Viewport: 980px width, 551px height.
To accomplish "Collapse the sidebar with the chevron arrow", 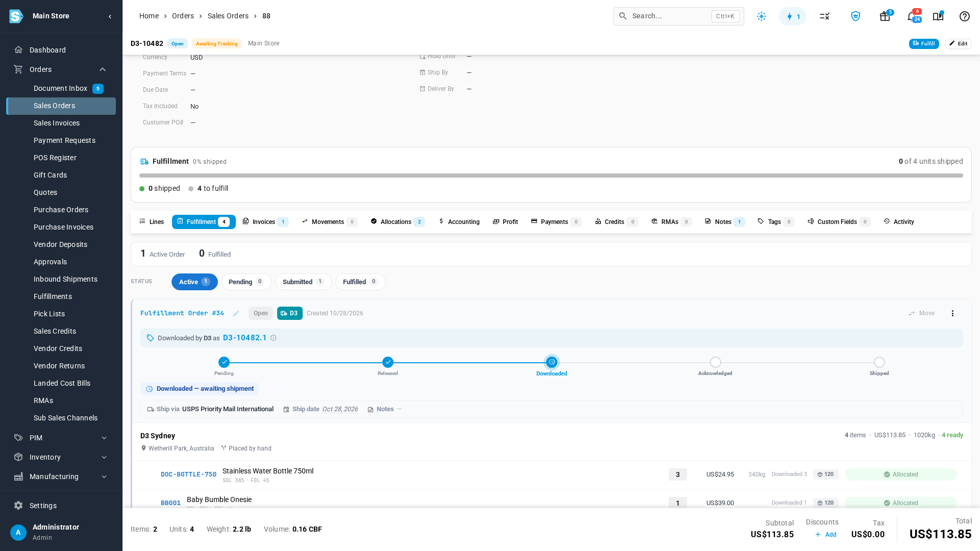I will [110, 16].
